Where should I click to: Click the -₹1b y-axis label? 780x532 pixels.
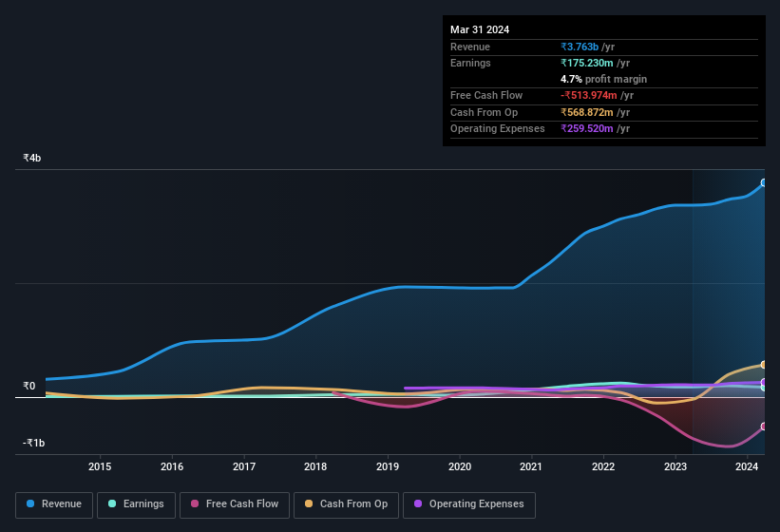(33, 443)
